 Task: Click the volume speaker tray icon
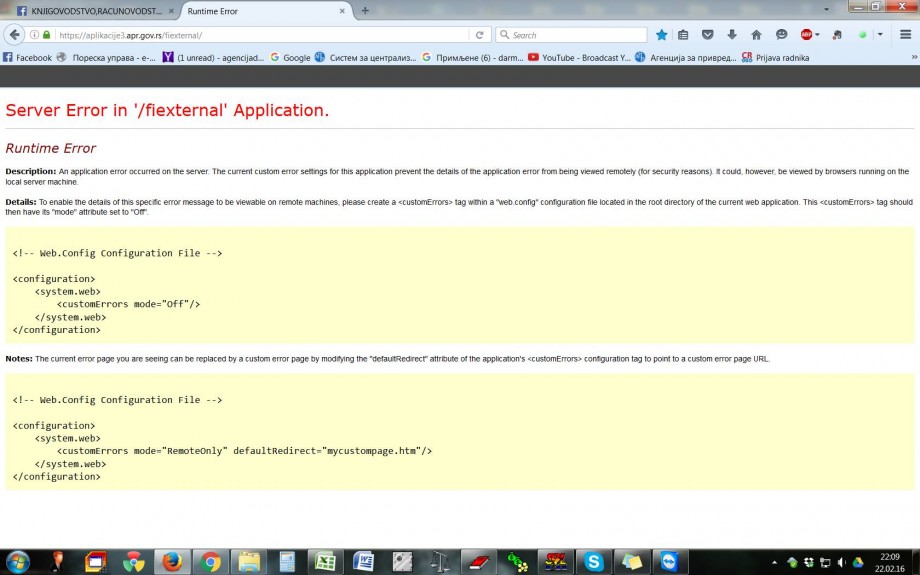pos(841,563)
